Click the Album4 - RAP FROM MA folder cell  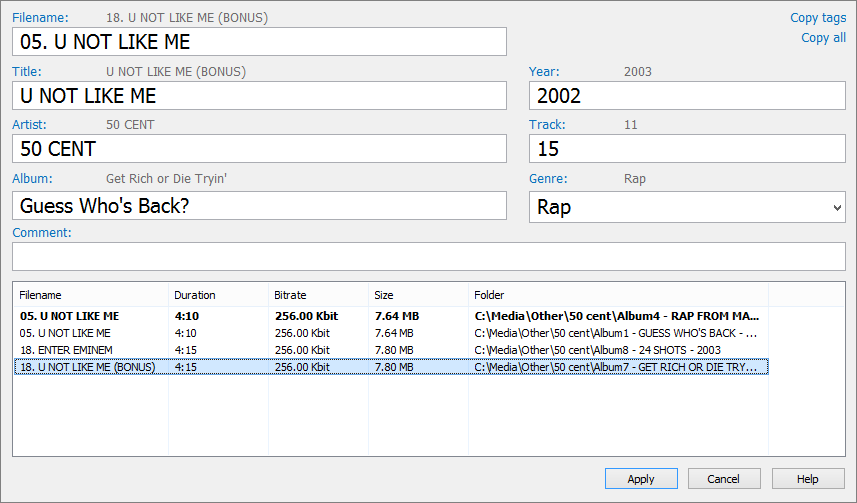tap(617, 316)
